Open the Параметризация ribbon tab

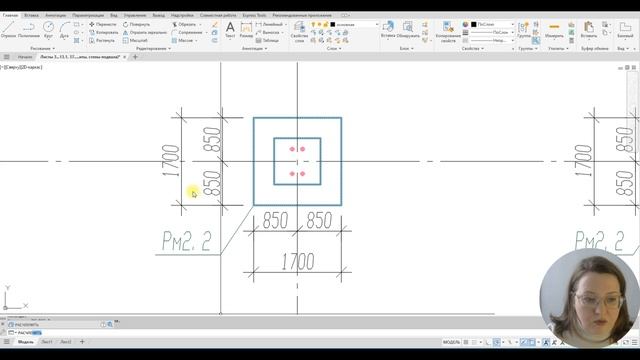pyautogui.click(x=88, y=15)
